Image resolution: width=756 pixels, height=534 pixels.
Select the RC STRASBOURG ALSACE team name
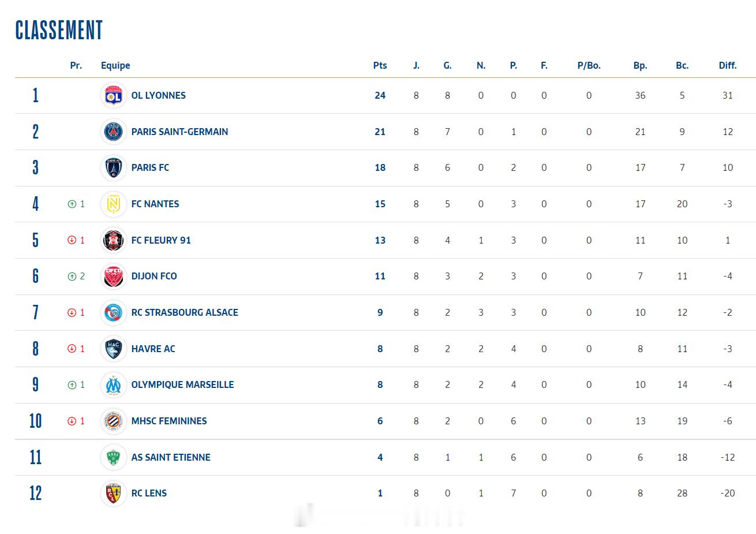tap(185, 312)
